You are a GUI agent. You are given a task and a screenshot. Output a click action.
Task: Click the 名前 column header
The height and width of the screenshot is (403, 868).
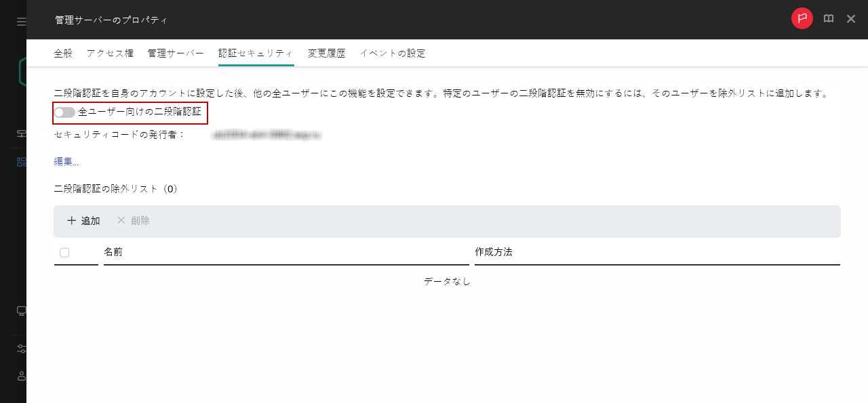tap(114, 251)
